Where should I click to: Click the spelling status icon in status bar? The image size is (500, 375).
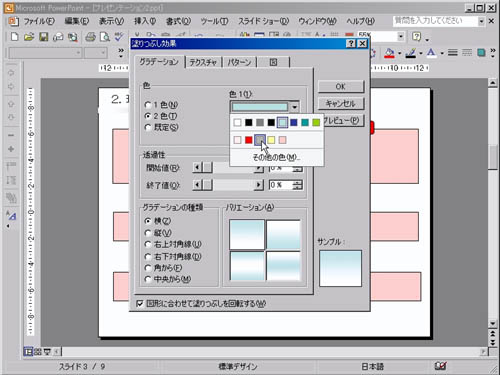[x=440, y=366]
